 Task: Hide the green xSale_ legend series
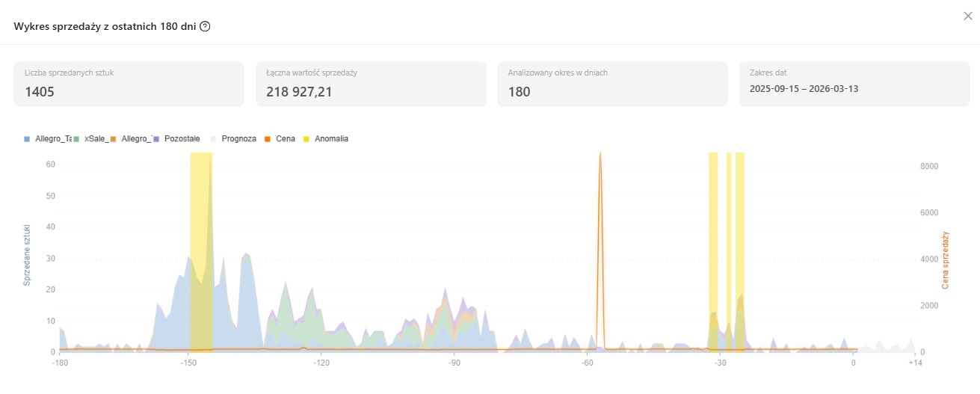point(91,139)
